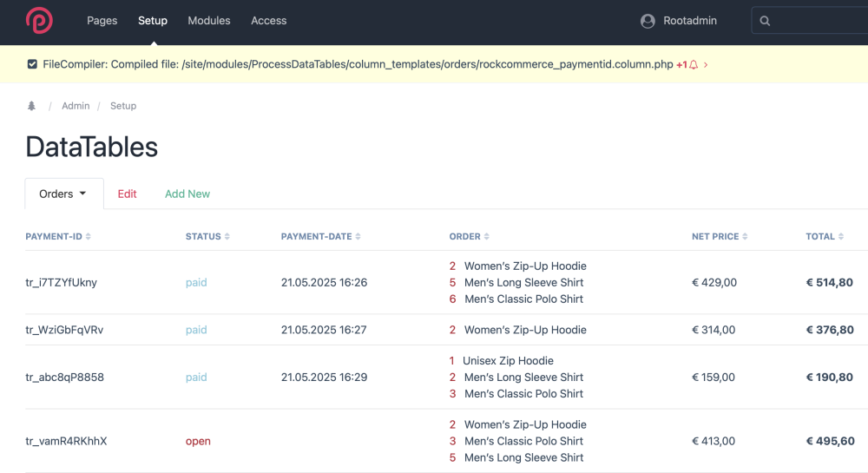Expand notifications with the chevron arrow

[706, 65]
